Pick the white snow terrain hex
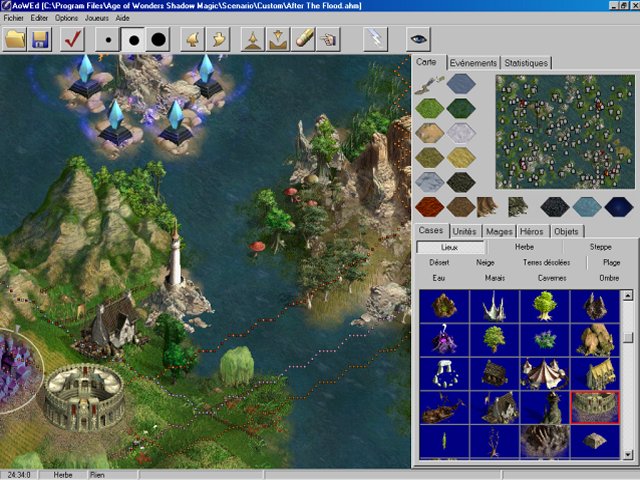 pos(461,133)
